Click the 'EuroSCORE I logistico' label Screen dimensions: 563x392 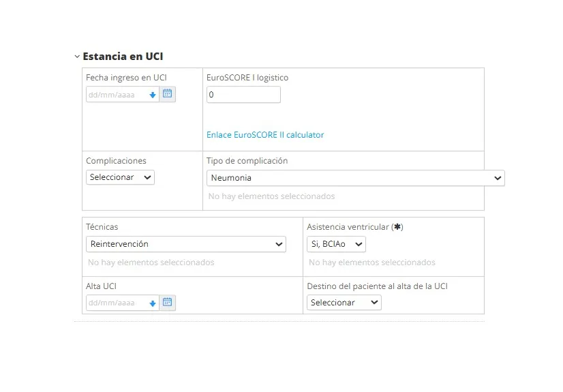pyautogui.click(x=247, y=78)
